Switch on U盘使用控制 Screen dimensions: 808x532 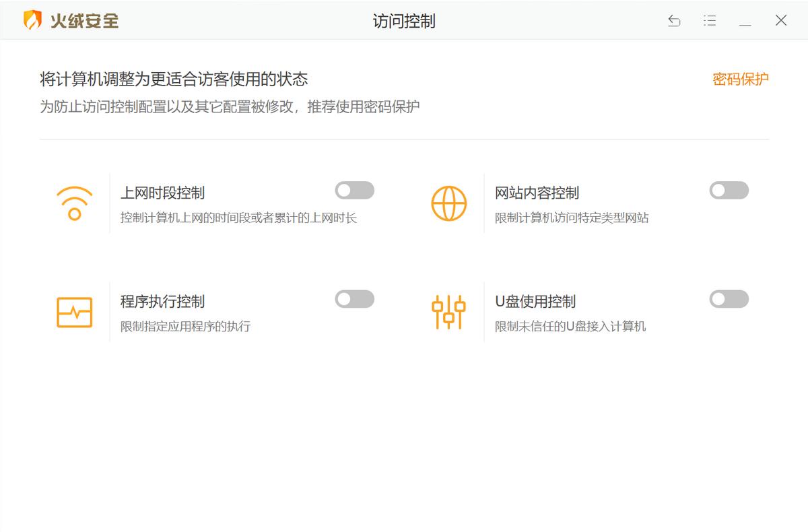(729, 299)
